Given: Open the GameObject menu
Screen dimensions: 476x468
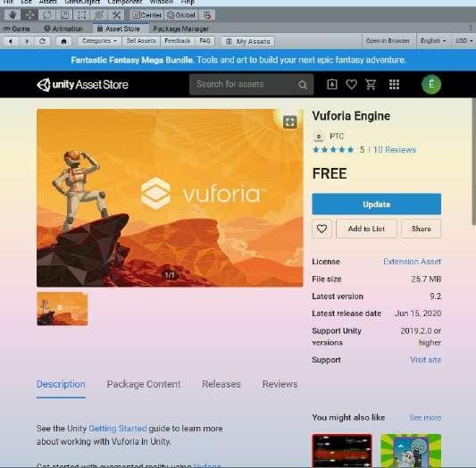Looking at the screenshot, I should (82, 3).
